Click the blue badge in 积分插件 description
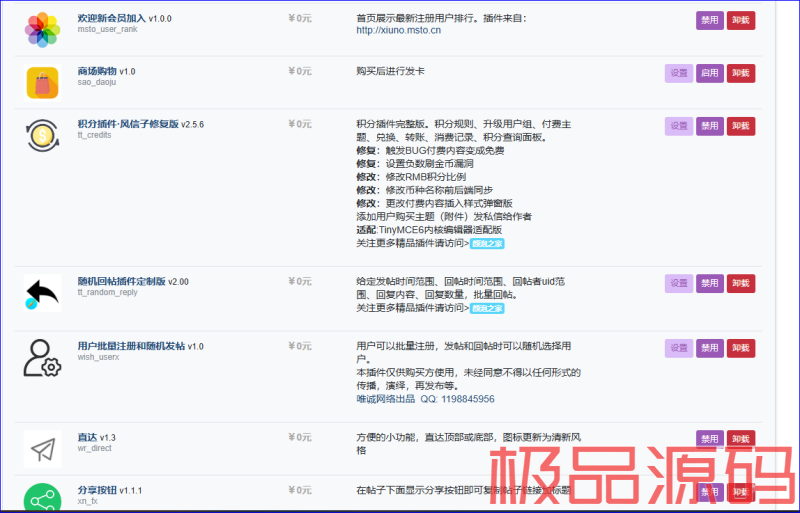800x513 pixels. (x=487, y=243)
